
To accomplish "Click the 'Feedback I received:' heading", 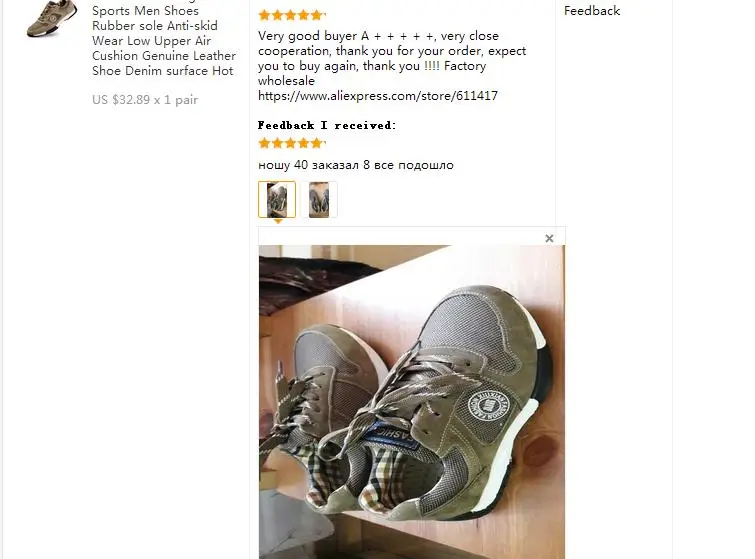I will [x=327, y=125].
